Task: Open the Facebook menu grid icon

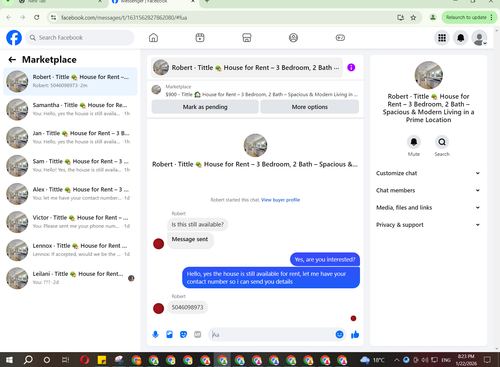Action: [442, 38]
